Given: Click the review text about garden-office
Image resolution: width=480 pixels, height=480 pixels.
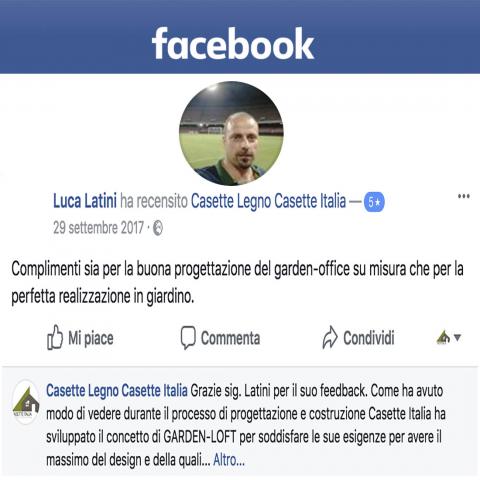Looking at the screenshot, I should (x=237, y=283).
